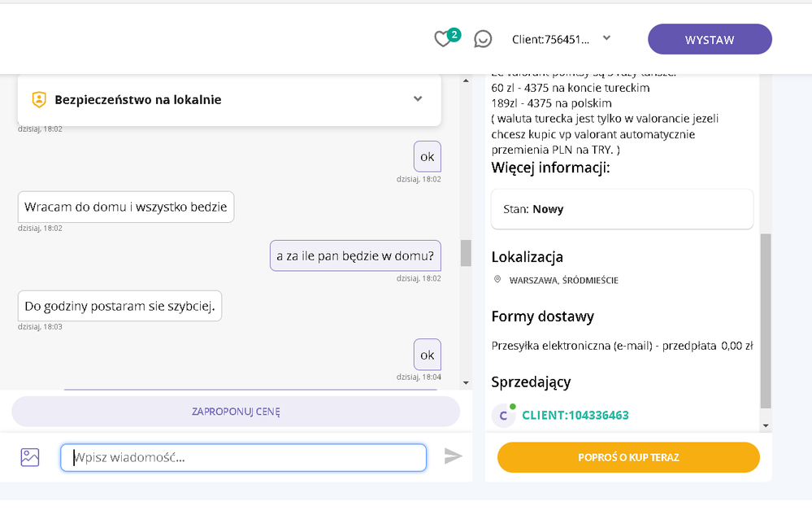Click the offer details panel scrollbar thumb
This screenshot has width=812, height=532.
click(765, 321)
